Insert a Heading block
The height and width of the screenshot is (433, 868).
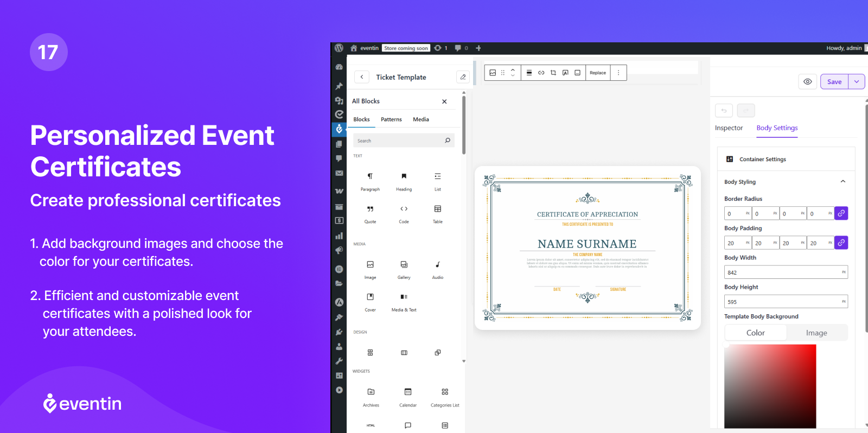(x=404, y=182)
